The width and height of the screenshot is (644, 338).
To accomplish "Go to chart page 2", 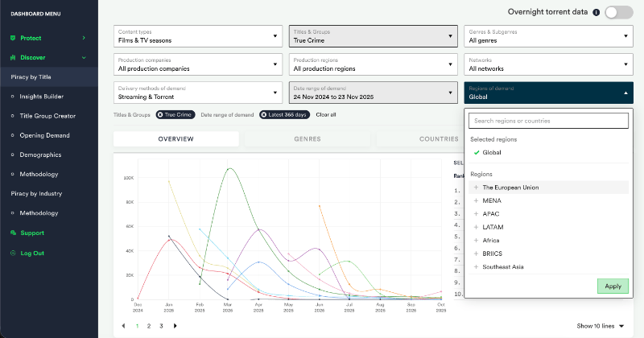I will 149,326.
